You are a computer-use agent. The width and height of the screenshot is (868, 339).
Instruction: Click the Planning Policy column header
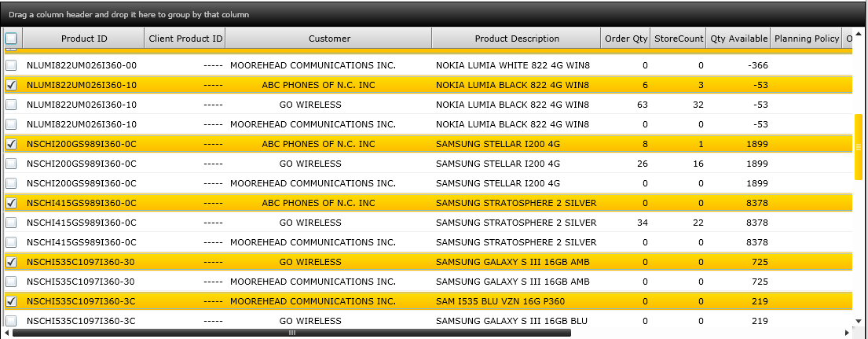[x=807, y=39]
